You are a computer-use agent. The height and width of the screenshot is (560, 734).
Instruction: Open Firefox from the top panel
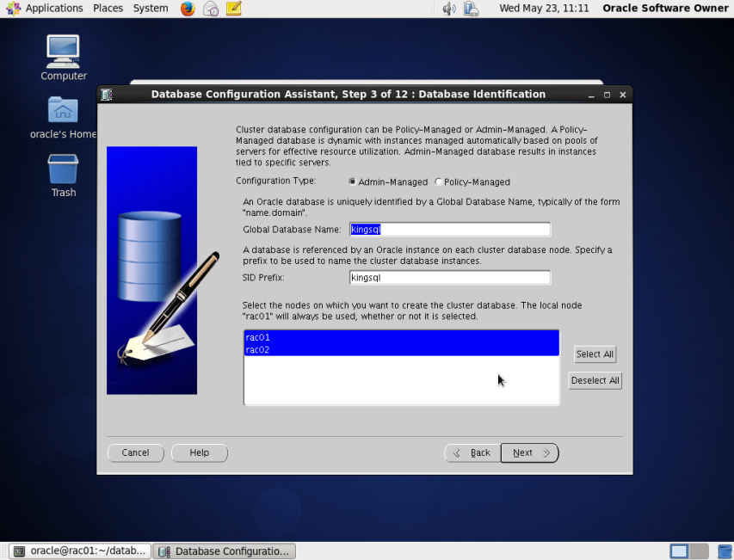[x=187, y=9]
